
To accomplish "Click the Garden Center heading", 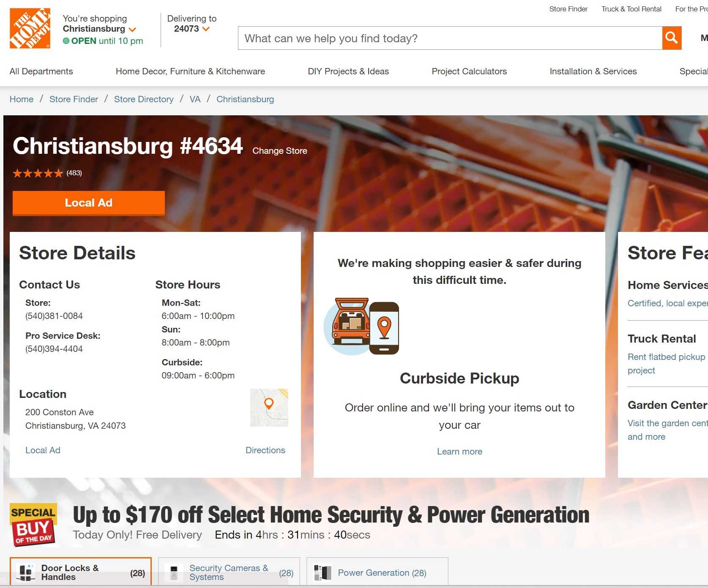I will coord(667,405).
